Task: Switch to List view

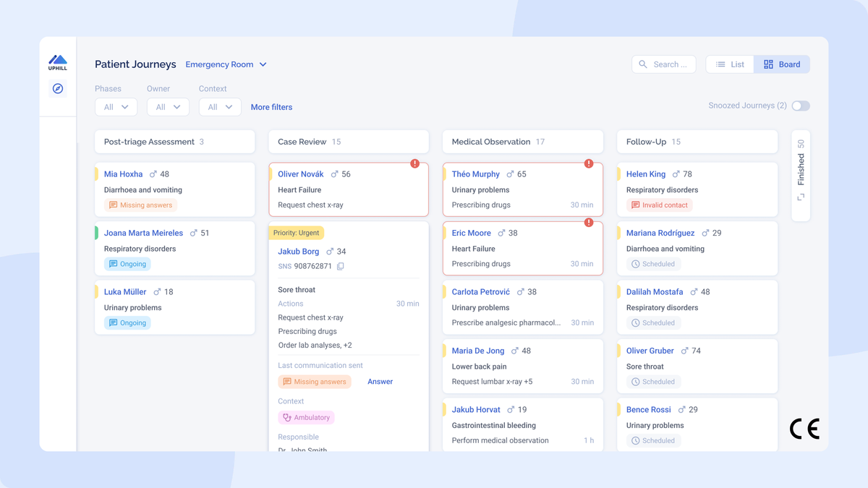Action: point(730,64)
